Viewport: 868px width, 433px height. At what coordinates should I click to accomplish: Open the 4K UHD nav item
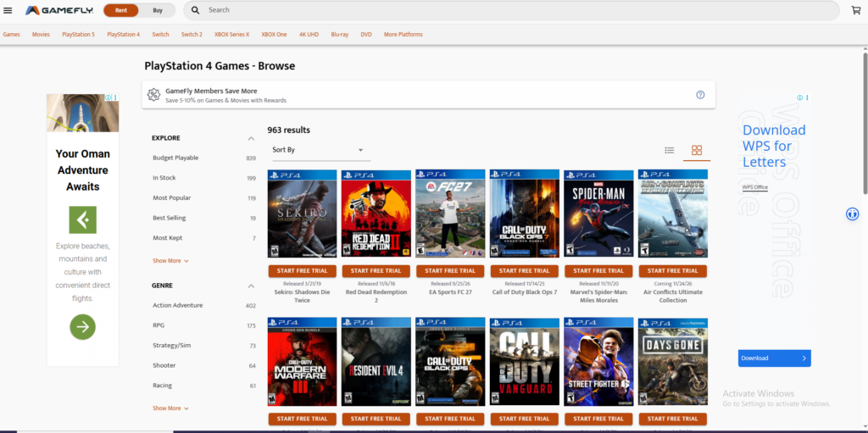click(x=309, y=35)
